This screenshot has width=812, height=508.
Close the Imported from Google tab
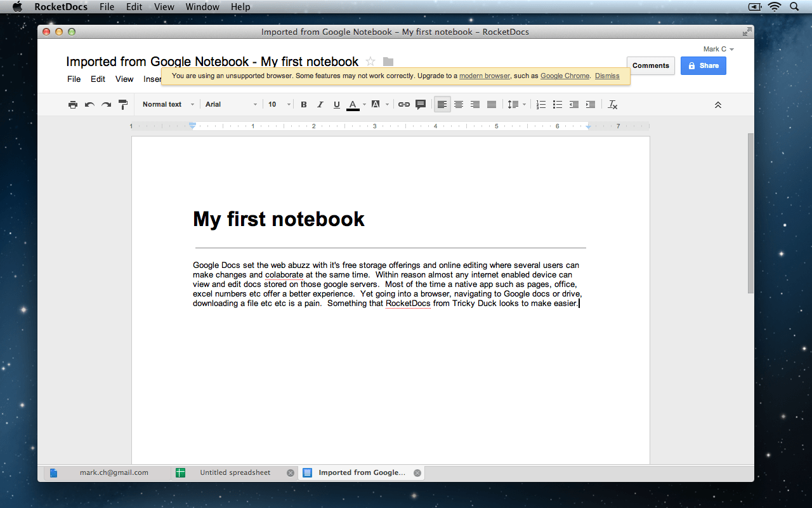coord(417,472)
